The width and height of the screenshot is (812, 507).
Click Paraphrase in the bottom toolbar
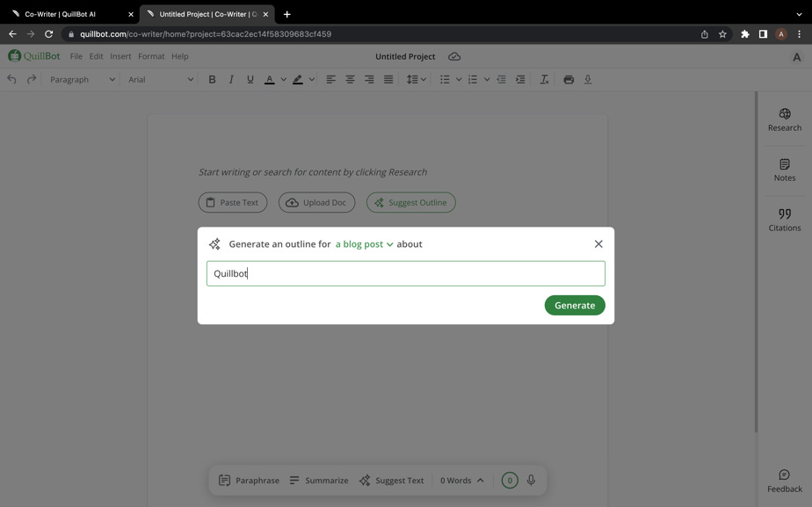pos(249,480)
